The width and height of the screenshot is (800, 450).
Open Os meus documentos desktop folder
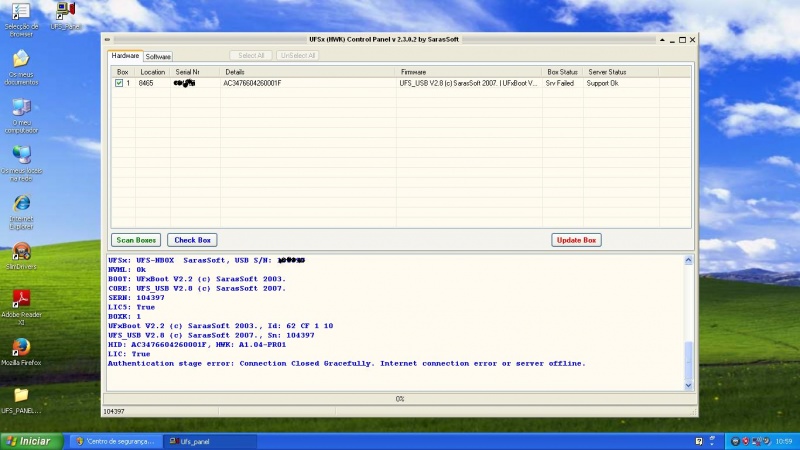click(21, 67)
